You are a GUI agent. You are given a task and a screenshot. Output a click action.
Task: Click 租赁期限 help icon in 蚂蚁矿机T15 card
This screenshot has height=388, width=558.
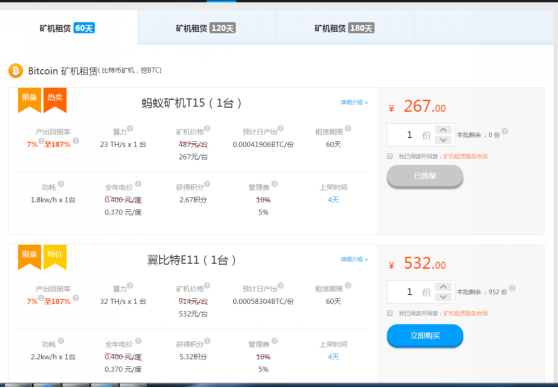coord(348,129)
